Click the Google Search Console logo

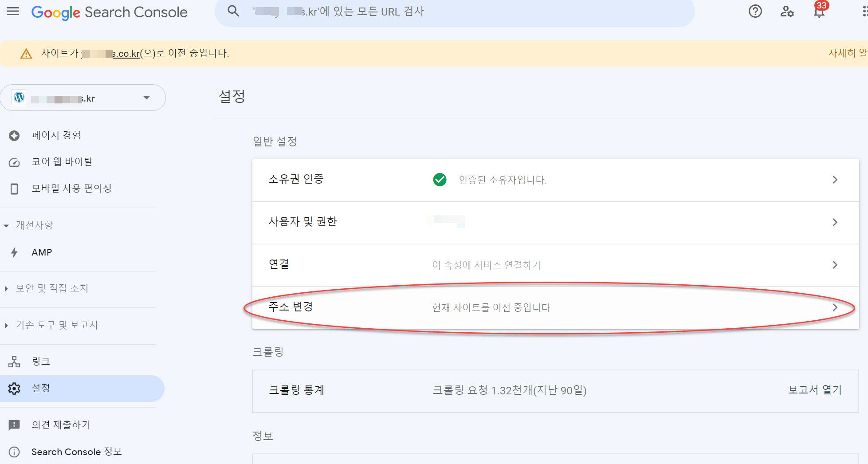tap(109, 12)
